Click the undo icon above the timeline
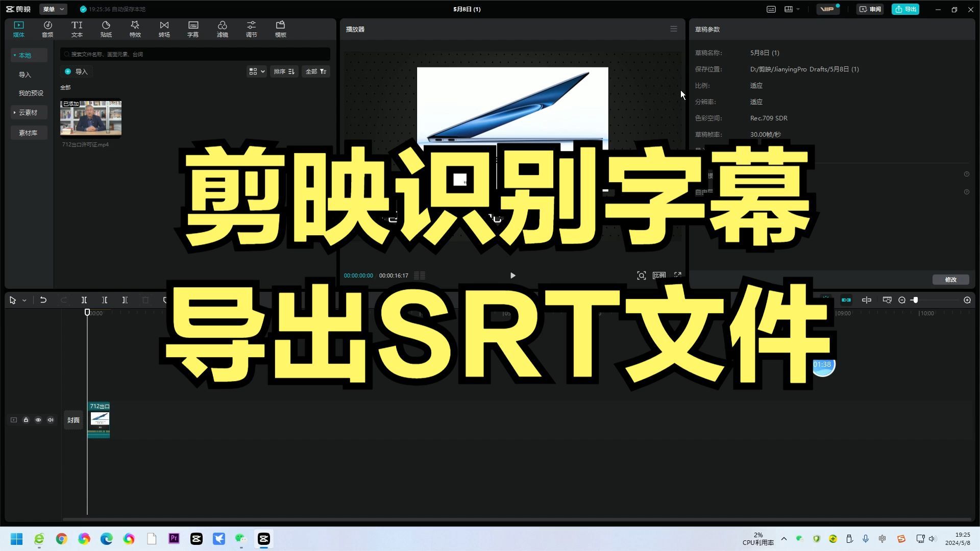Screen dimensions: 980x551 click(x=43, y=300)
